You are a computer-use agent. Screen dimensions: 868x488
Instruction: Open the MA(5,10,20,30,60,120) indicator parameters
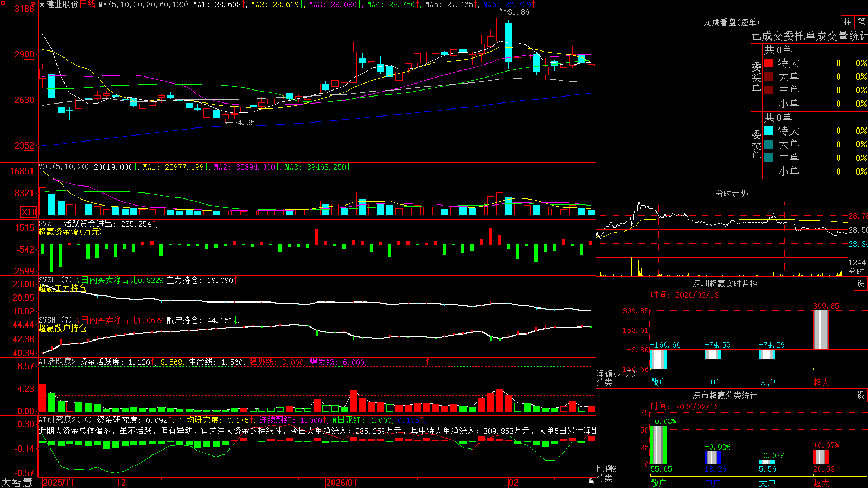[x=143, y=4]
